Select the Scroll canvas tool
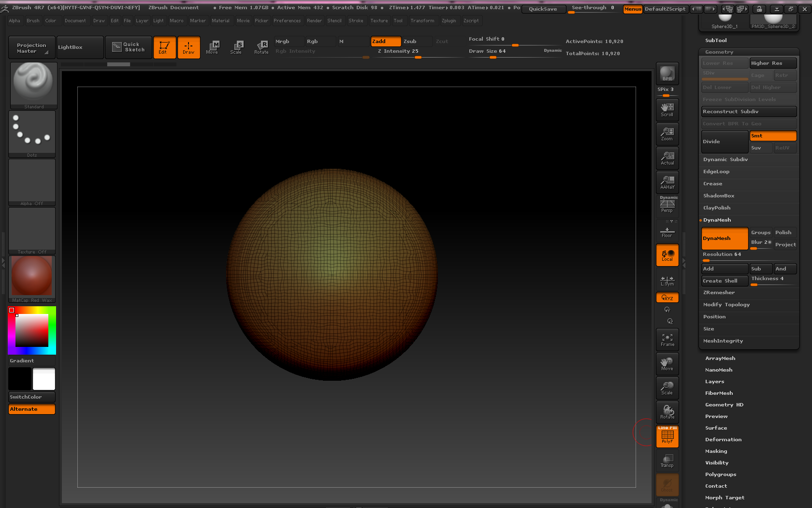Image resolution: width=812 pixels, height=508 pixels. 667,109
